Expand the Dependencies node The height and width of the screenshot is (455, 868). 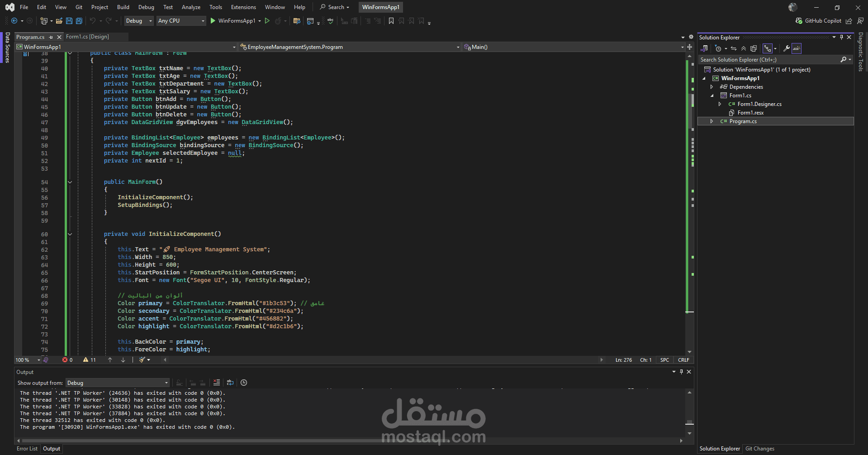(711, 87)
